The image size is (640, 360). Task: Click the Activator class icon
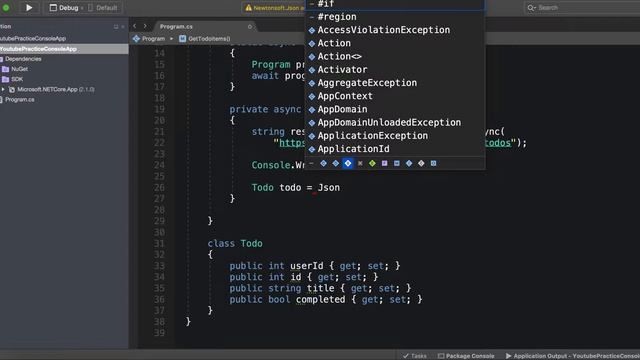[x=312, y=70]
